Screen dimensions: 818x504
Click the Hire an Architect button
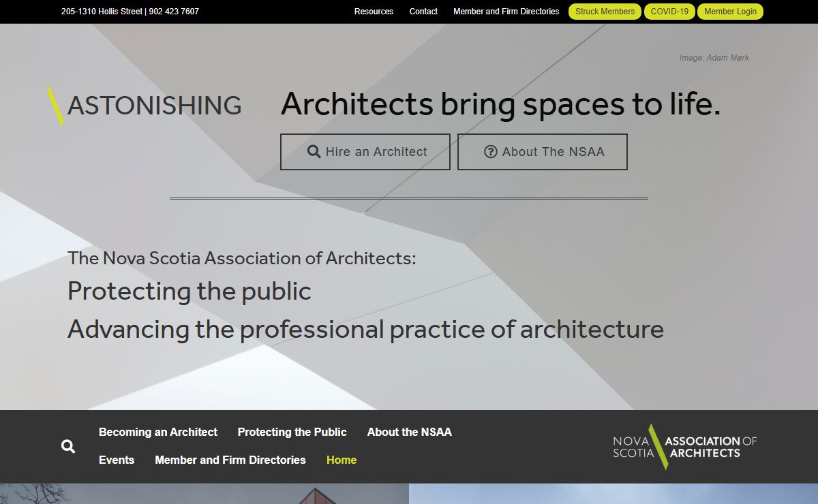point(365,152)
